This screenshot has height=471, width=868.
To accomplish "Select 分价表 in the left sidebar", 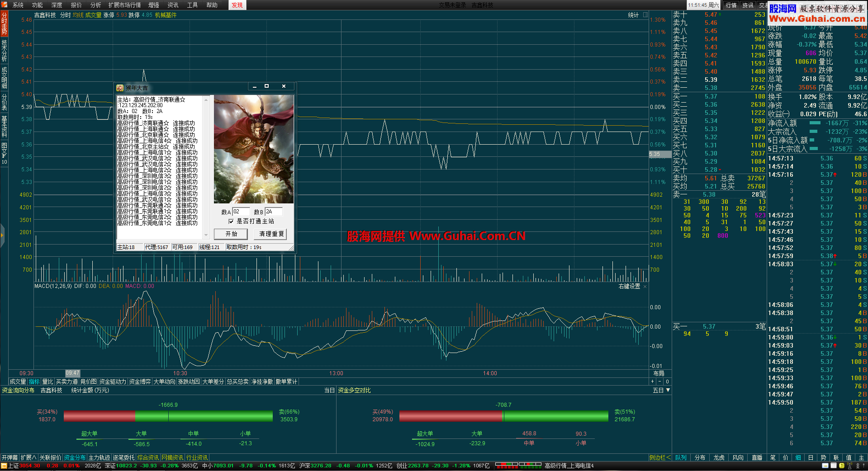I will pyautogui.click(x=4, y=102).
